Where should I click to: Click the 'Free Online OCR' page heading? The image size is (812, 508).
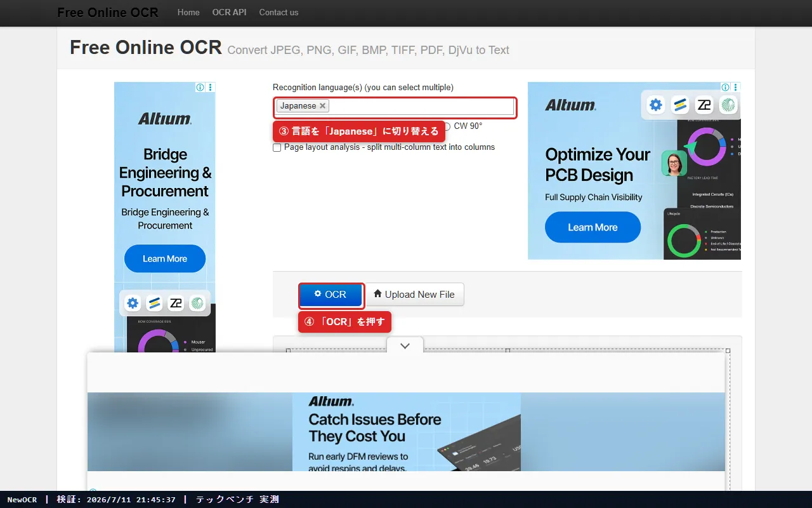click(146, 48)
